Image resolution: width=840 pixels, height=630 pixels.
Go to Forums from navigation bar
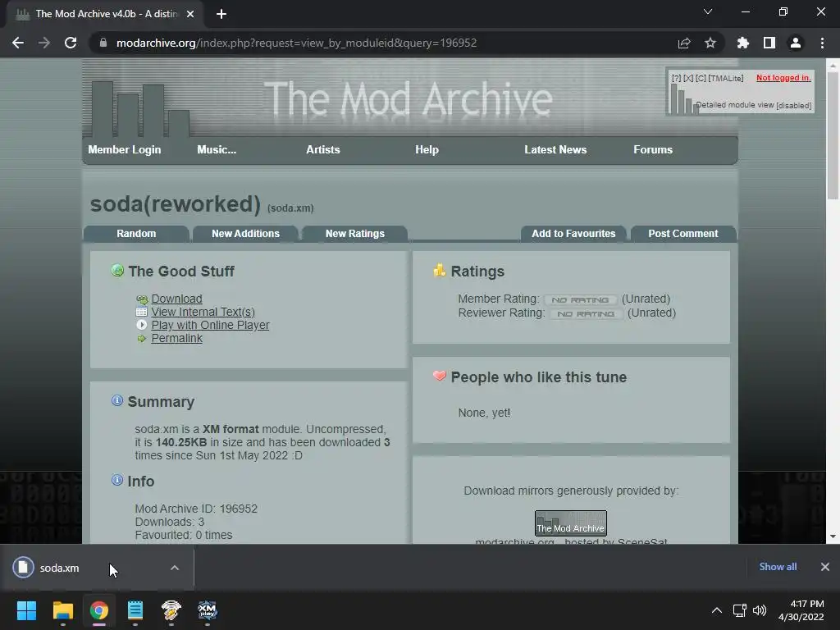tap(653, 150)
